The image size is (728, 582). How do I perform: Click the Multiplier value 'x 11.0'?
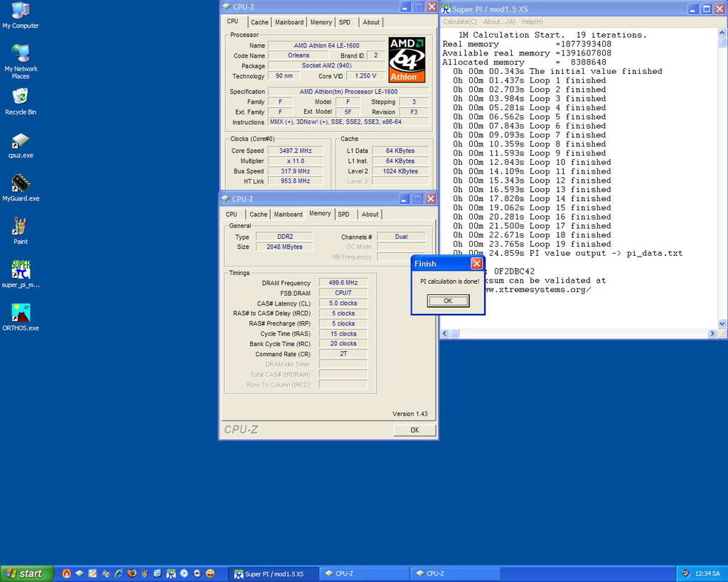tap(295, 161)
